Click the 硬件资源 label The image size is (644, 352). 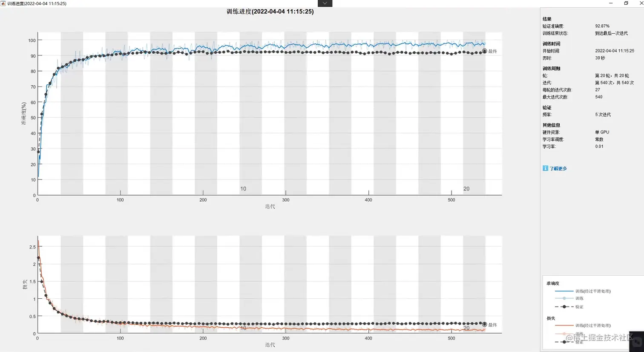551,133
